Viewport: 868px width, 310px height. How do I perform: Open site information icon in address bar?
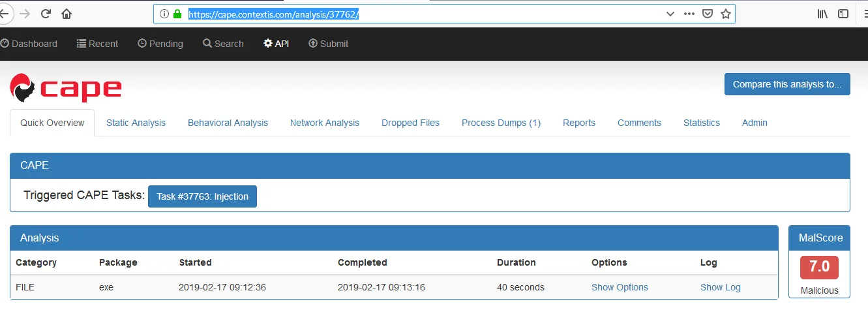[164, 14]
